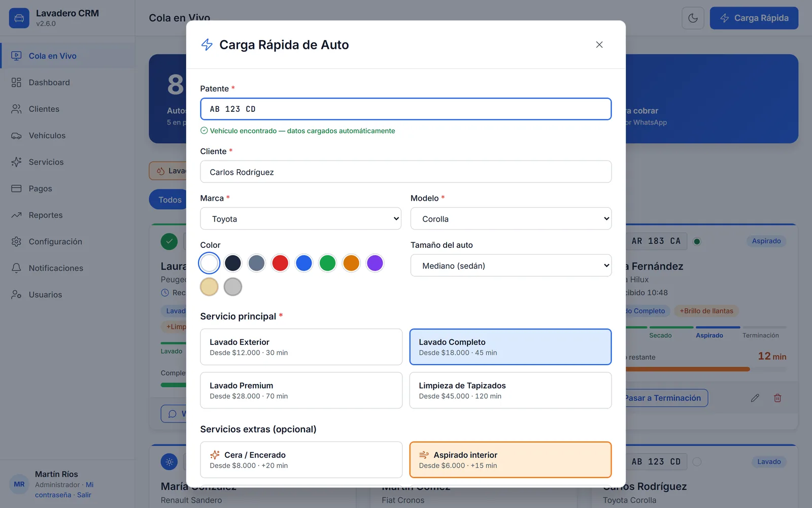Screen dimensions: 812x508
Task: Click the Notificaciones bell icon in sidebar
Action: pos(16,268)
